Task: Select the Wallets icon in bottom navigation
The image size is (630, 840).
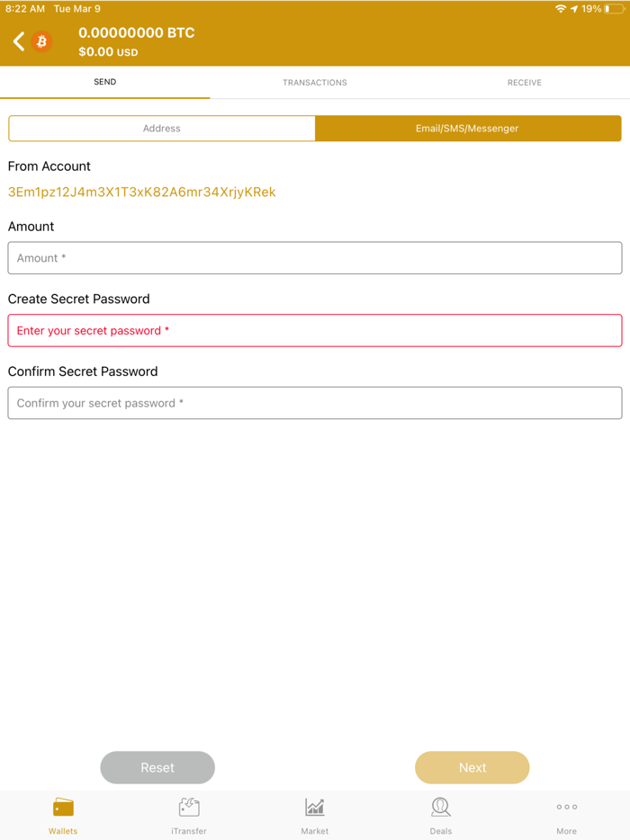Action: click(x=62, y=812)
